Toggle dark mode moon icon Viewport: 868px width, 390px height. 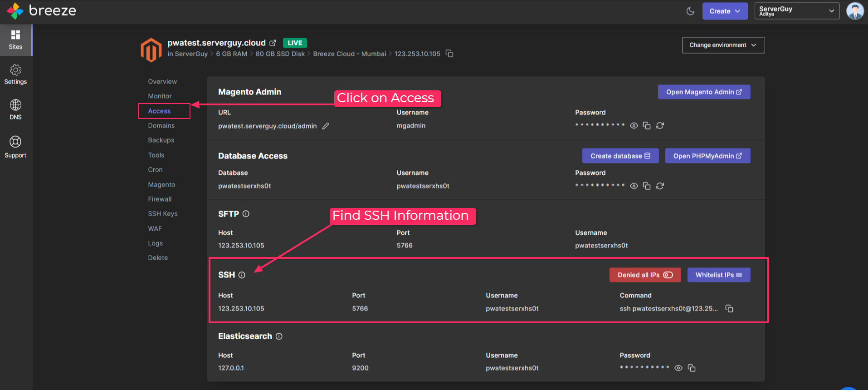pos(690,11)
